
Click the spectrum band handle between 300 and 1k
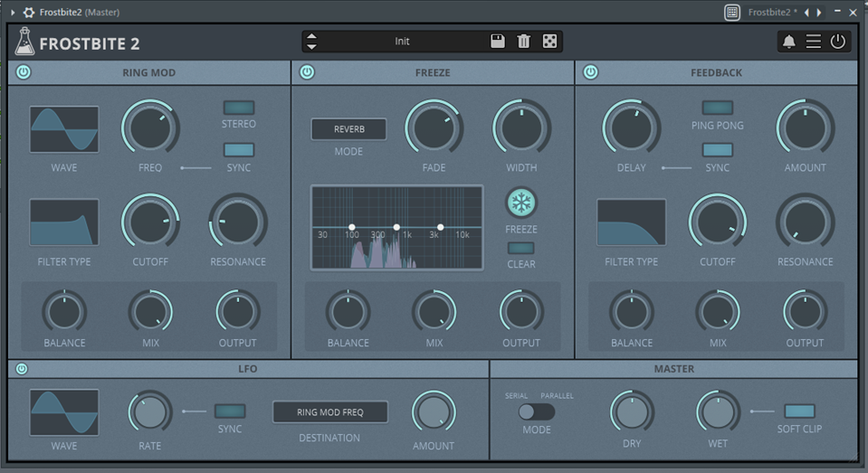pos(396,227)
